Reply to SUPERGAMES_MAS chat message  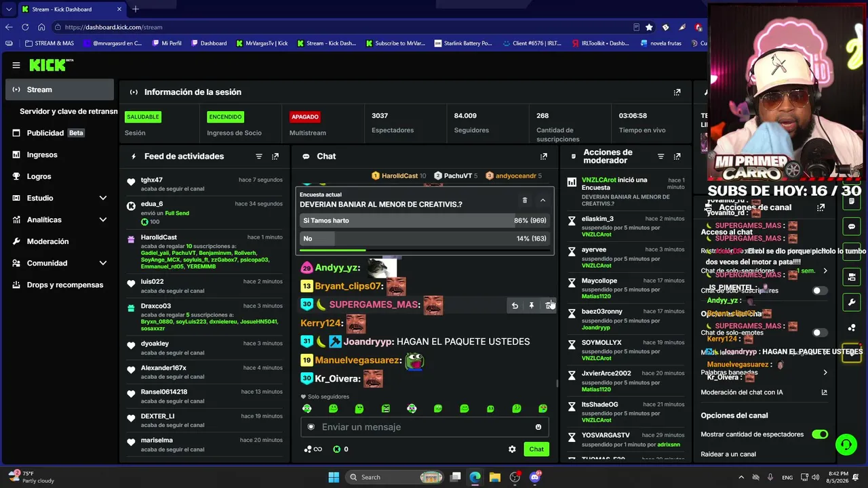coord(515,306)
